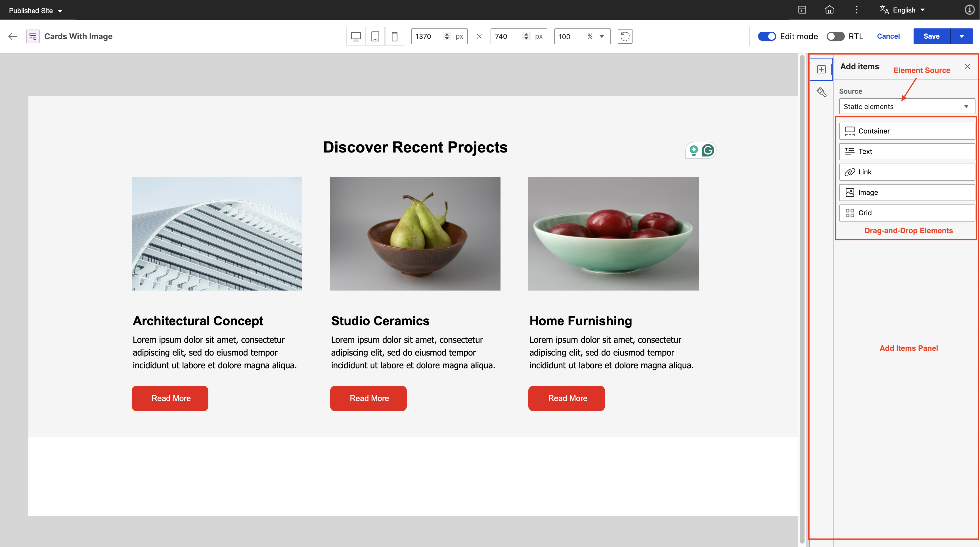Go back using the left arrow

pyautogui.click(x=12, y=37)
